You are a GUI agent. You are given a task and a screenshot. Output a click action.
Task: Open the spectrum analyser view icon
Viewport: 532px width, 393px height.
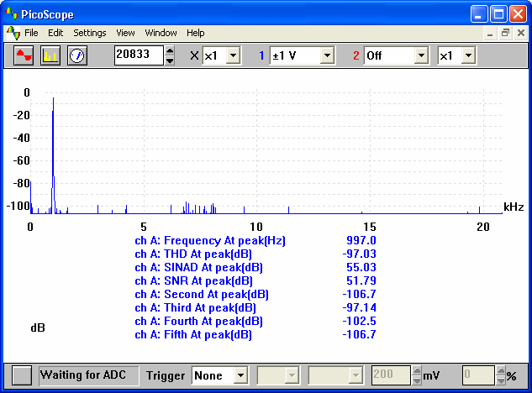click(x=50, y=55)
